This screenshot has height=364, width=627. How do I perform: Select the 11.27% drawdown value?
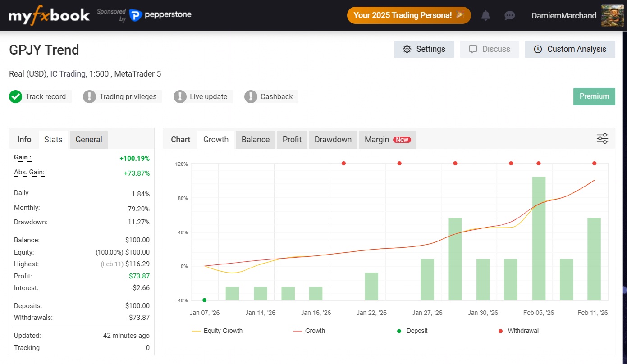coord(139,222)
